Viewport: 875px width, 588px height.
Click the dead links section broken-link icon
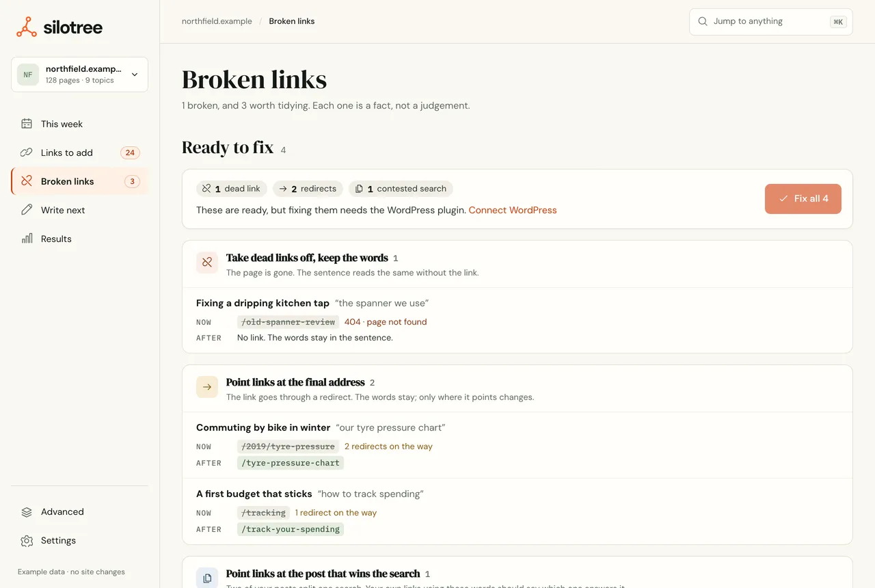pyautogui.click(x=207, y=263)
